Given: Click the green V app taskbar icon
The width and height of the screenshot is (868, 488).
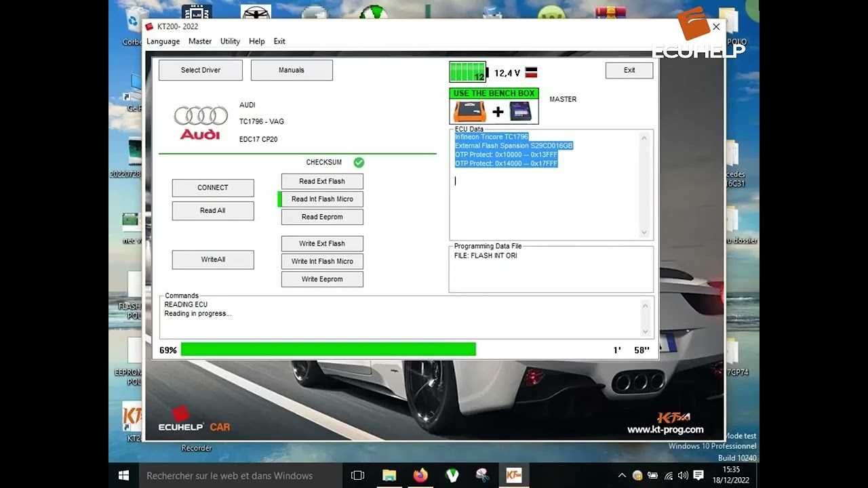Looking at the screenshot, I should (452, 476).
